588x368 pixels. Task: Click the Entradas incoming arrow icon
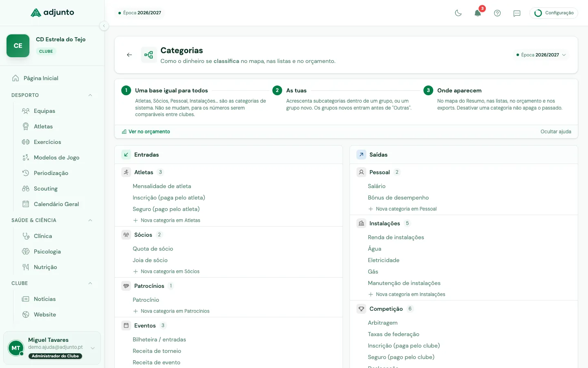tap(126, 155)
